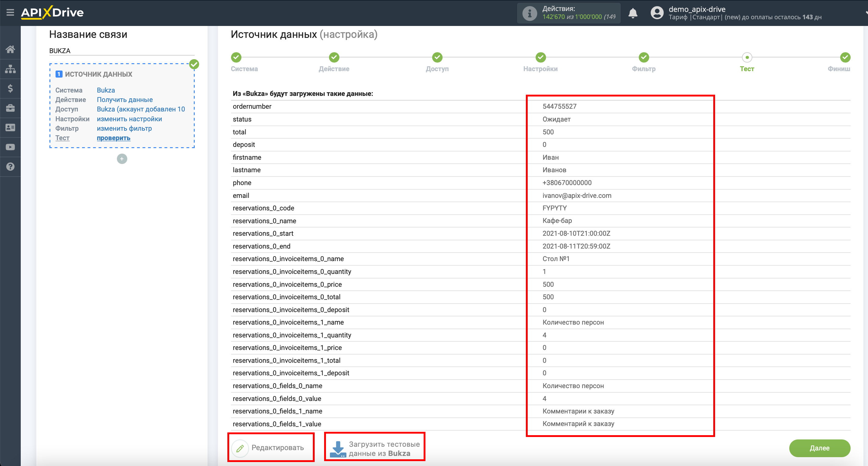Open notifications bell
This screenshot has width=868, height=466.
(633, 13)
